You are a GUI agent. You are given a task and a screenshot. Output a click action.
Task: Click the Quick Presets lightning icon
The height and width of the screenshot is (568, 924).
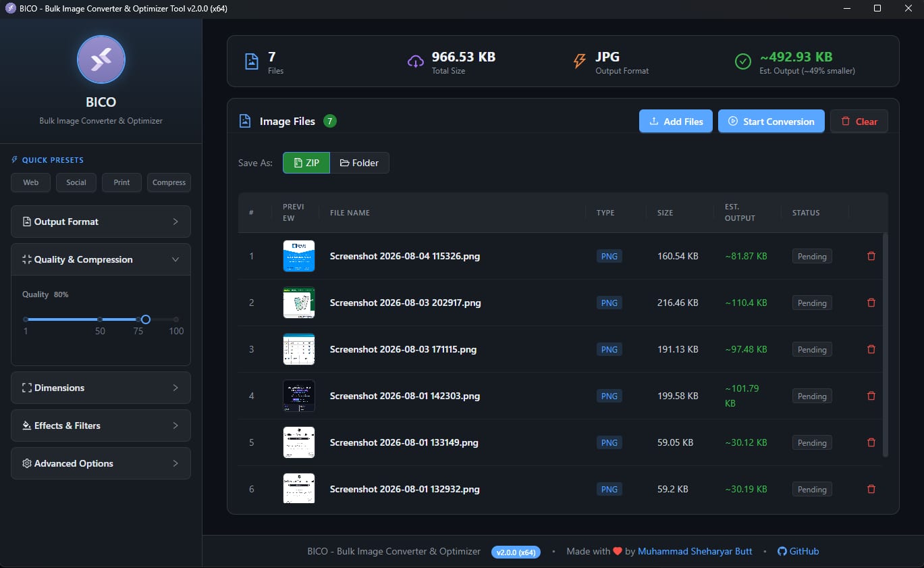15,160
